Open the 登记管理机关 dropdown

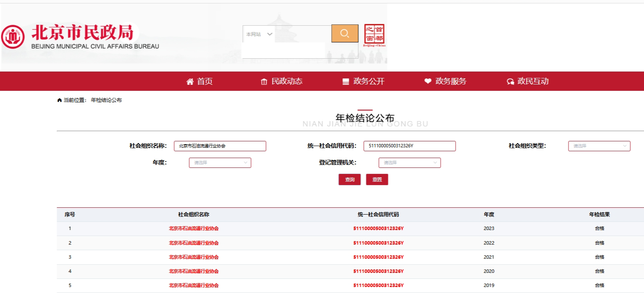click(409, 163)
